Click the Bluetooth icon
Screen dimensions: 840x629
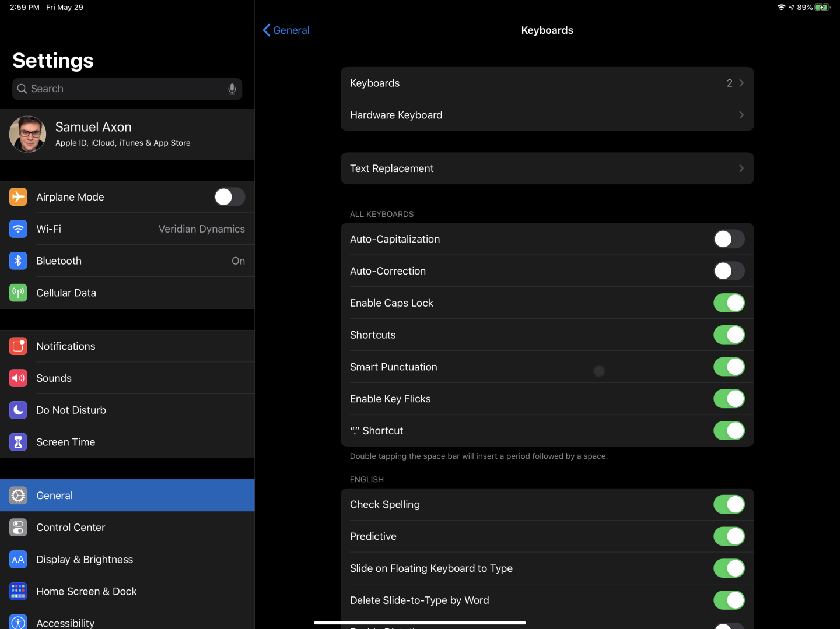point(18,261)
